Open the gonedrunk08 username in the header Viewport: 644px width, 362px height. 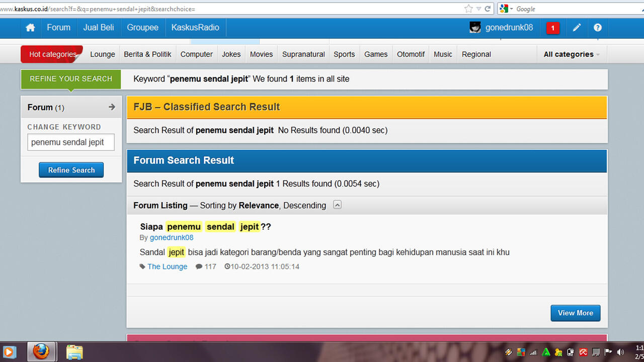[509, 28]
